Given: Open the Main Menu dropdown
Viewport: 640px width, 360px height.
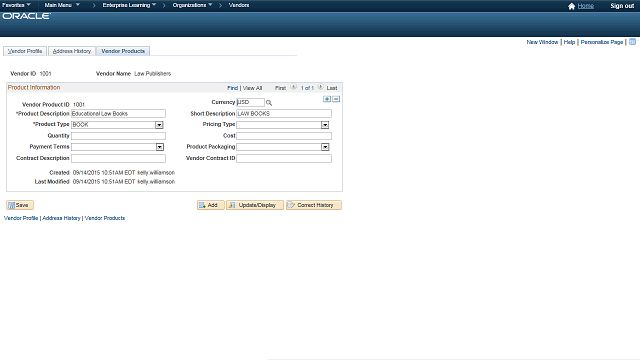Looking at the screenshot, I should [x=62, y=5].
